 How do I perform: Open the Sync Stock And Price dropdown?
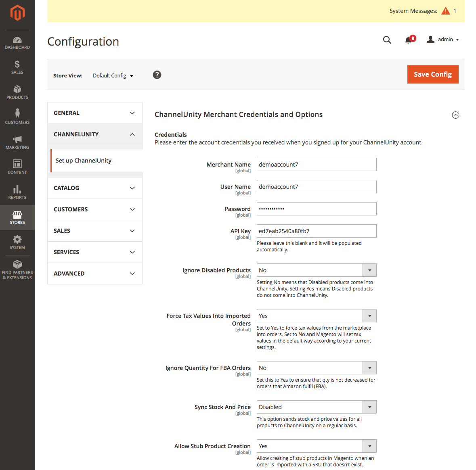pos(316,407)
